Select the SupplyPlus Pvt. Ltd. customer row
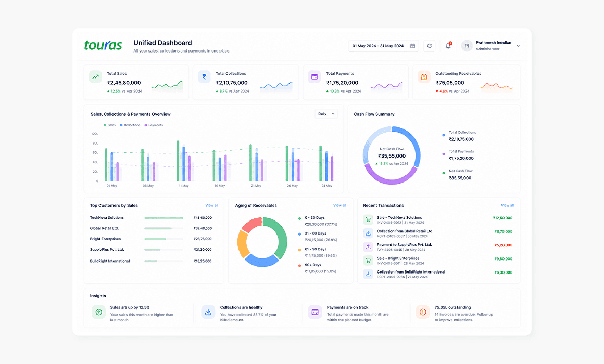604x364 pixels. point(151,249)
